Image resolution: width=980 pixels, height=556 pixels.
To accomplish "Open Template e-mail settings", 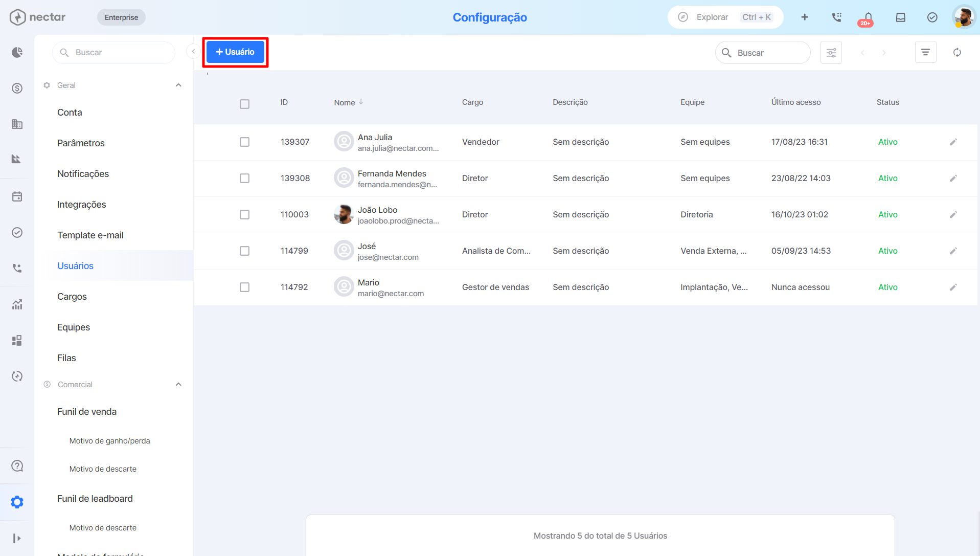I will tap(90, 235).
